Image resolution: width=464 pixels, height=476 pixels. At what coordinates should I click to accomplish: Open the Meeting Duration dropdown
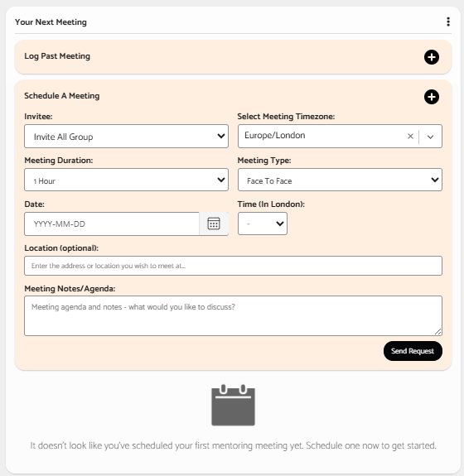pos(127,180)
